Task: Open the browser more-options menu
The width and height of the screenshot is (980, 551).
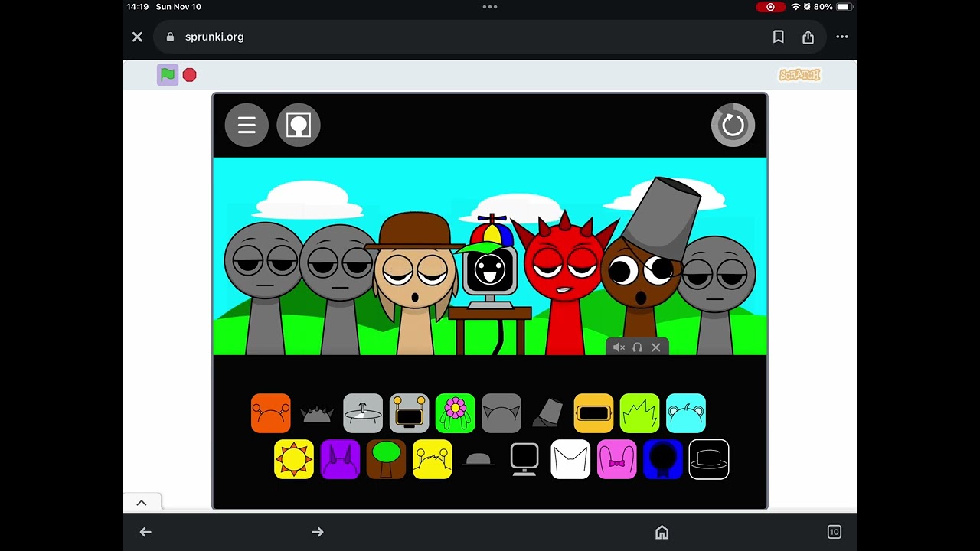Action: coord(842,37)
